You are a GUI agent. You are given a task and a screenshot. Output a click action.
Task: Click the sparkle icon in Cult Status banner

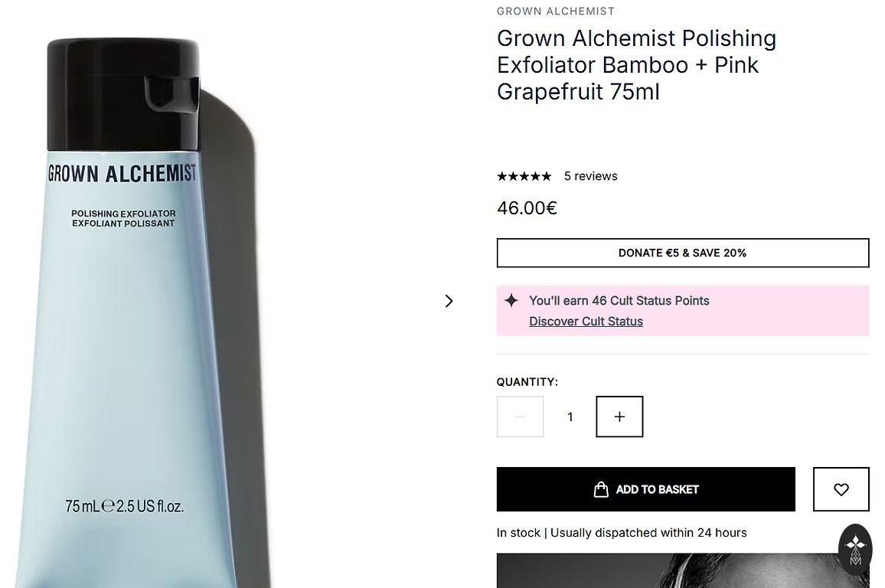pyautogui.click(x=511, y=301)
